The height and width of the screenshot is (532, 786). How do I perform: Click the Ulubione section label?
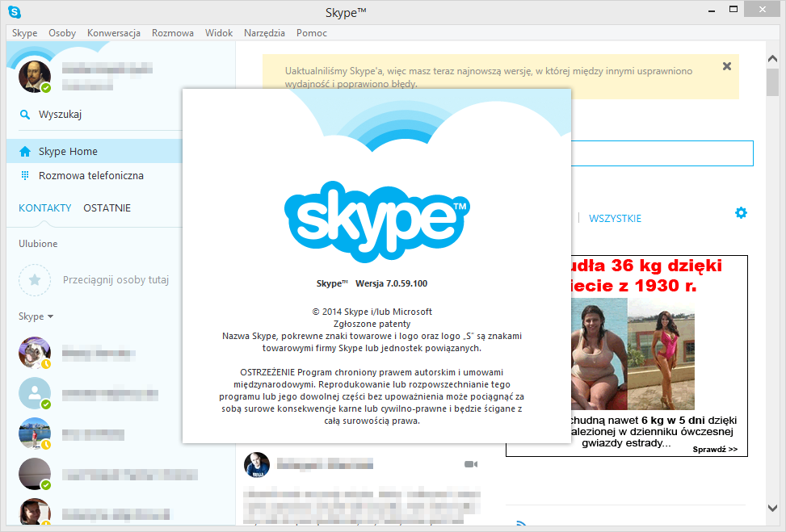click(38, 244)
